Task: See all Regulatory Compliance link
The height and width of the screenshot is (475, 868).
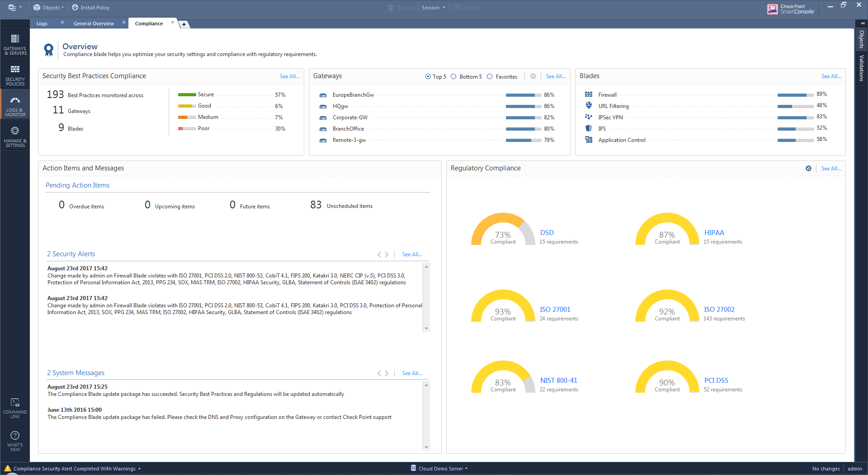Action: pos(831,169)
